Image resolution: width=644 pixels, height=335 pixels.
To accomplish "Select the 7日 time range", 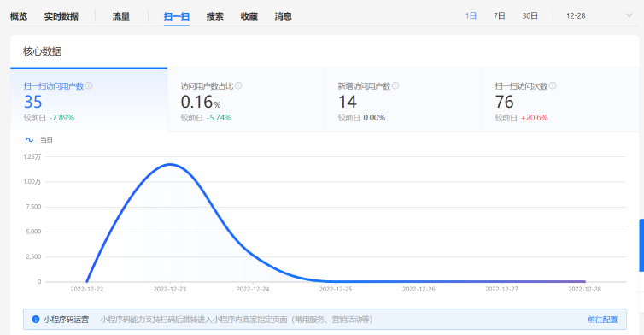I will click(499, 16).
